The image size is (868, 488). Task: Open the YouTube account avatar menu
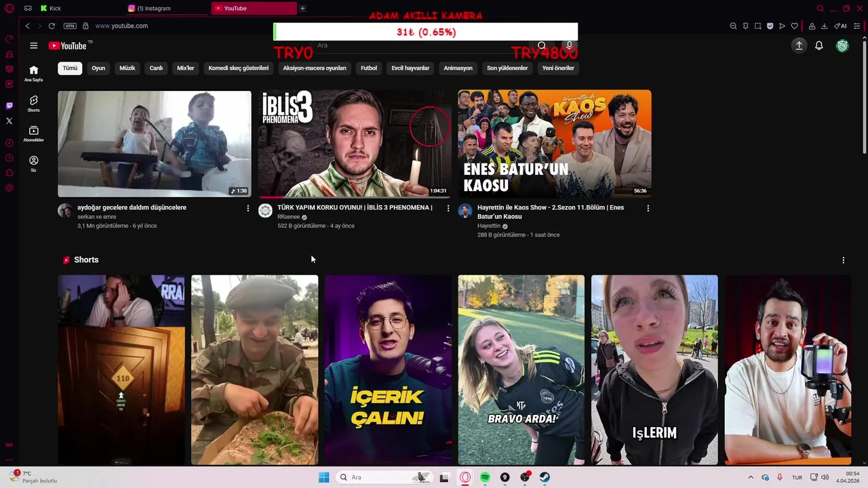tap(842, 45)
